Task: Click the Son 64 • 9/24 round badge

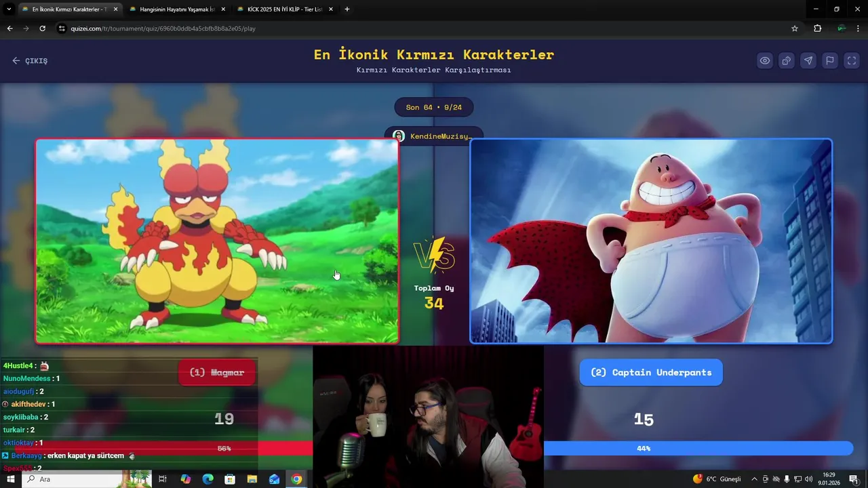Action: (x=434, y=107)
